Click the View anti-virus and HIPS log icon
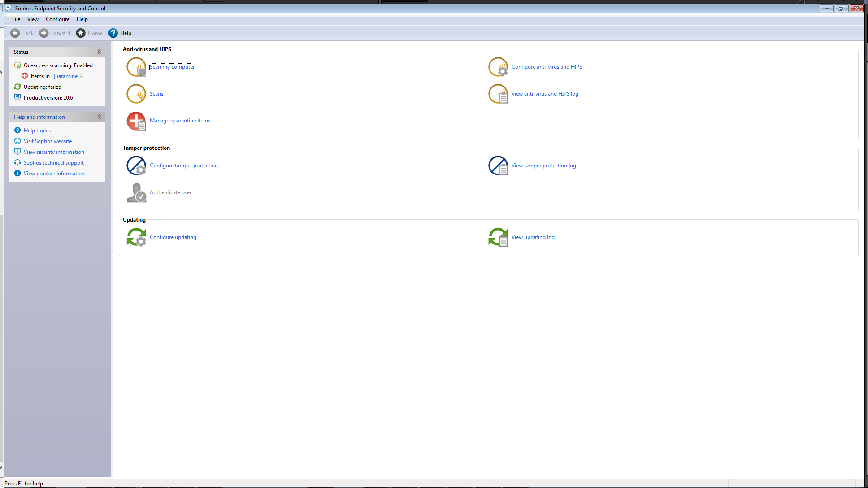868x488 pixels. click(498, 94)
